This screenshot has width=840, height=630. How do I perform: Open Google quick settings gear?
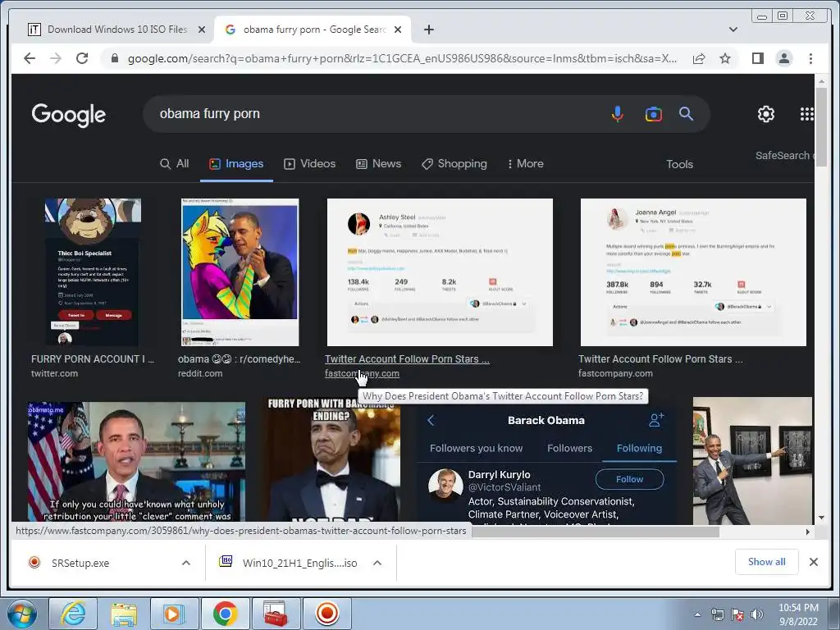[766, 114]
